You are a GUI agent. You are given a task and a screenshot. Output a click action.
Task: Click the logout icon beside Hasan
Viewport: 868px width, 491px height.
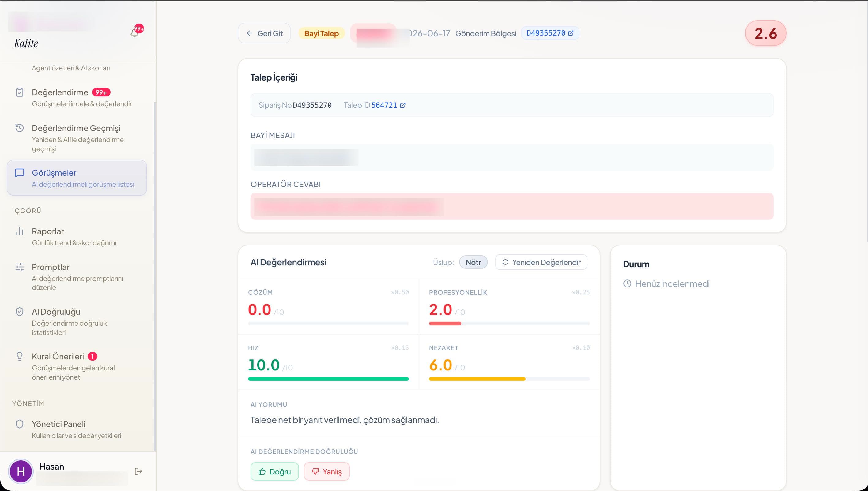coord(138,471)
